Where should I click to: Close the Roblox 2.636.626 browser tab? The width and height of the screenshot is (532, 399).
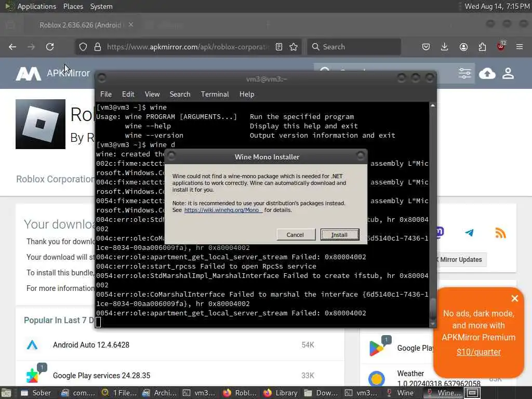click(x=131, y=24)
